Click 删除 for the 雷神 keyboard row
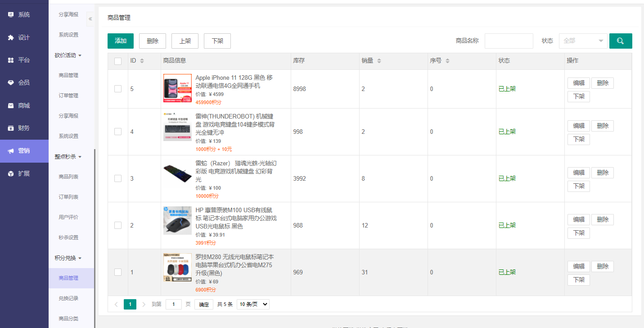The image size is (644, 328). (x=603, y=126)
